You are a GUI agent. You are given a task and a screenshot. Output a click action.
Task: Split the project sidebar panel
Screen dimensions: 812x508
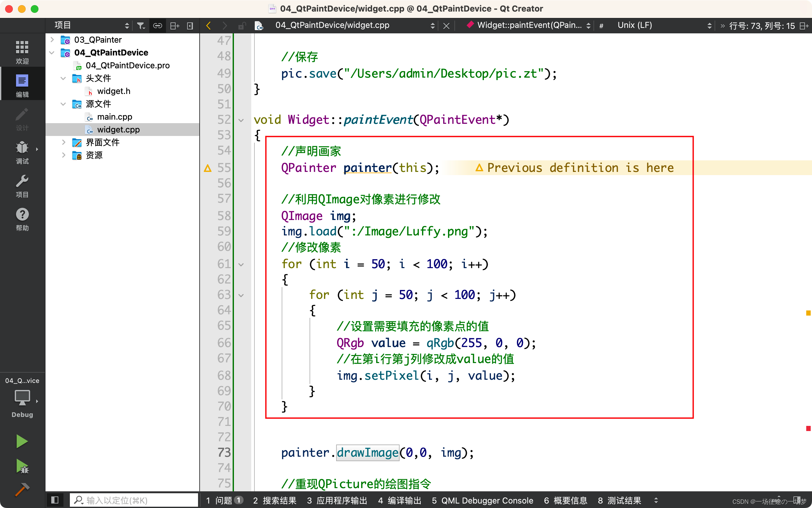point(175,26)
